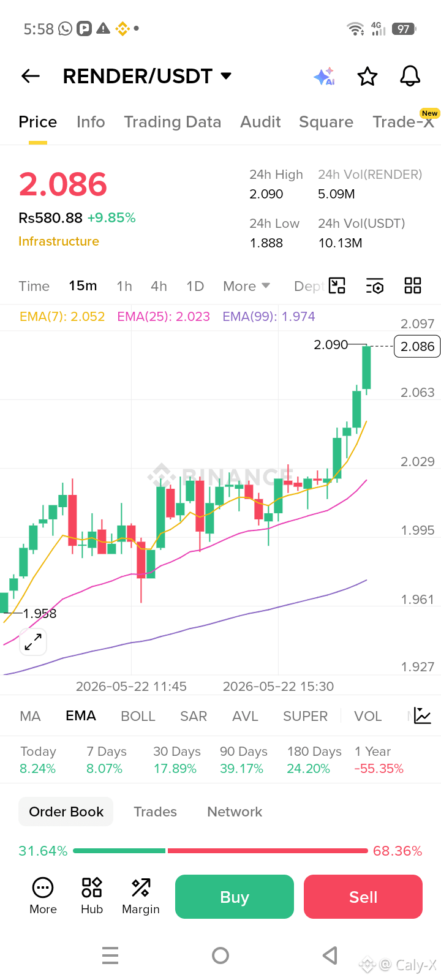Image resolution: width=441 pixels, height=980 pixels.
Task: Switch to the Trading Data tab
Action: pos(173,122)
